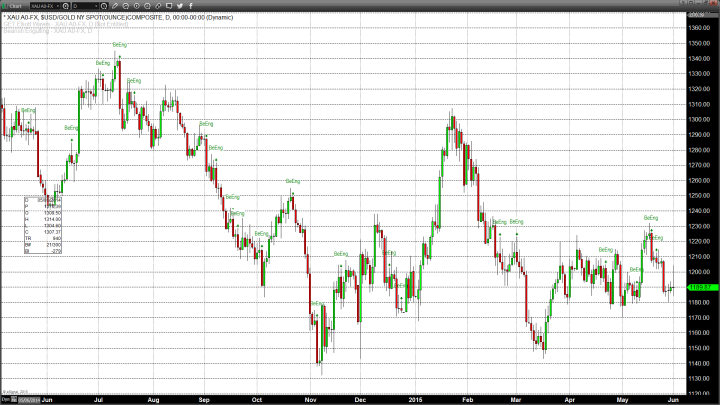
Task: Click the clock icon beside the interval box
Action: (x=104, y=6)
